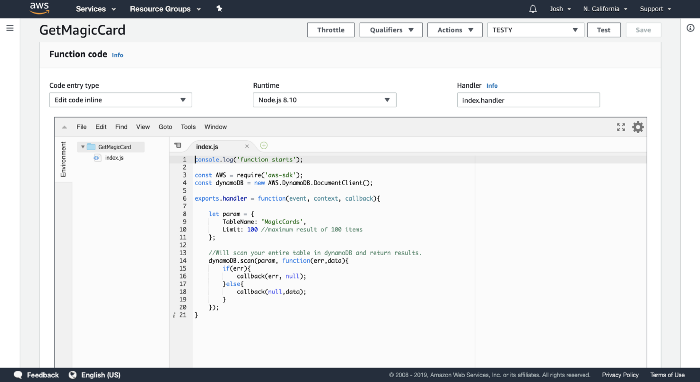Click the fold marker on line 21
The image size is (700, 382).
(x=175, y=315)
